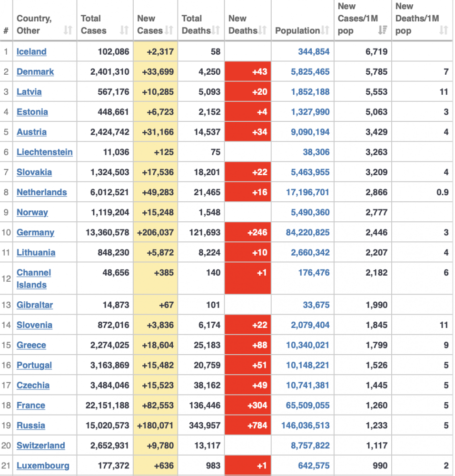Select Greece total deaths 25,183
This screenshot has height=476, width=455.
(207, 345)
